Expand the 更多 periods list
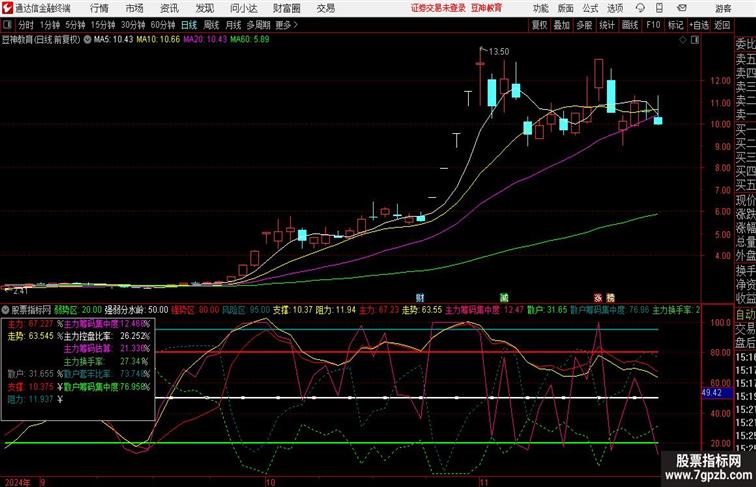 286,25
